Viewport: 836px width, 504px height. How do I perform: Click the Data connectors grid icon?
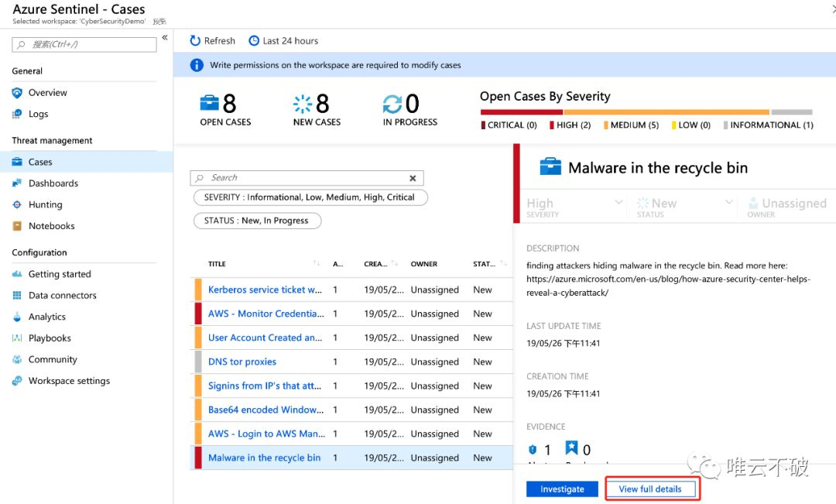[x=17, y=295]
